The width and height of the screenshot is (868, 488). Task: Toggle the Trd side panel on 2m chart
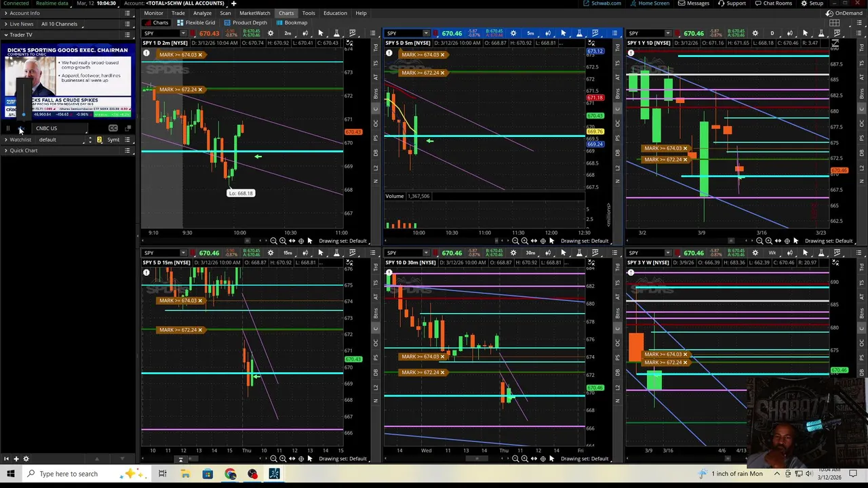[376, 47]
